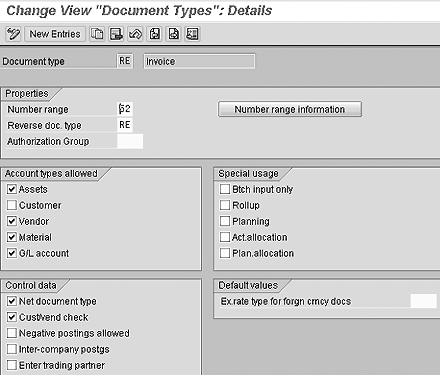The image size is (440, 375).
Task: Click the Reverse doc. type label
Action: pyautogui.click(x=44, y=126)
